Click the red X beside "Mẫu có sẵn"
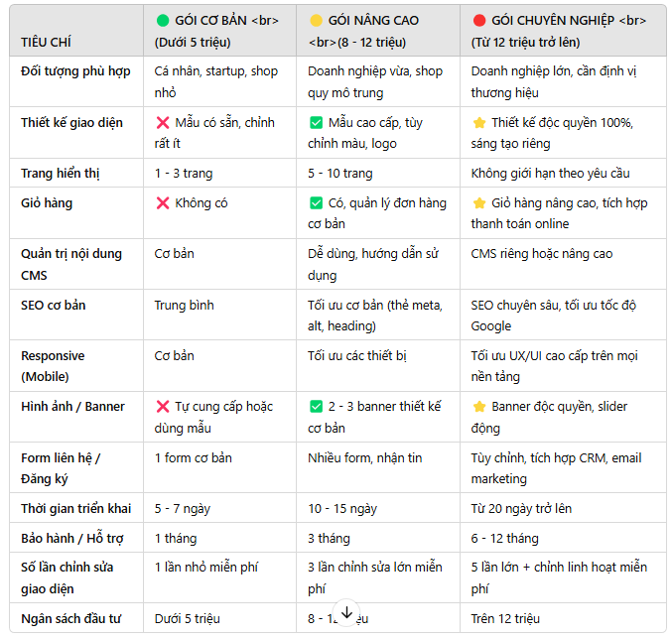This screenshot has height=638, width=672. 163,123
